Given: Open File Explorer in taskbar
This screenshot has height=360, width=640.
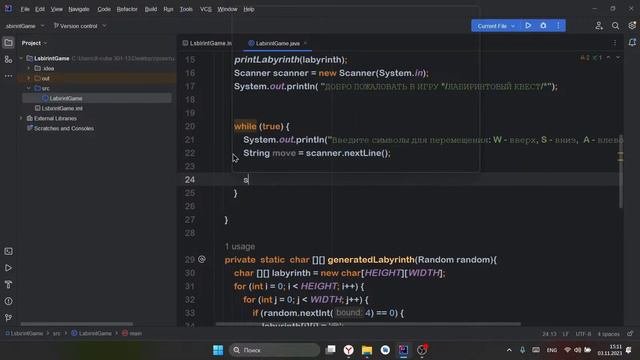Looking at the screenshot, I should tap(367, 350).
